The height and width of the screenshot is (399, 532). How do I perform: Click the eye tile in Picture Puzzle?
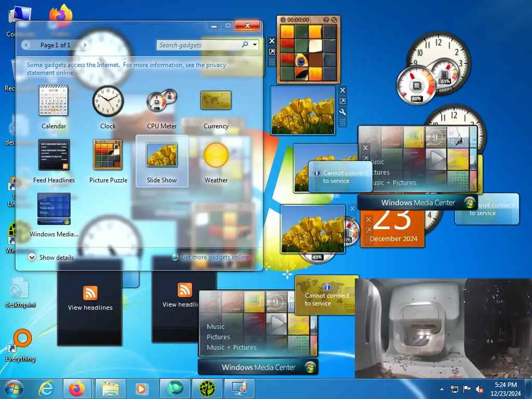(301, 61)
